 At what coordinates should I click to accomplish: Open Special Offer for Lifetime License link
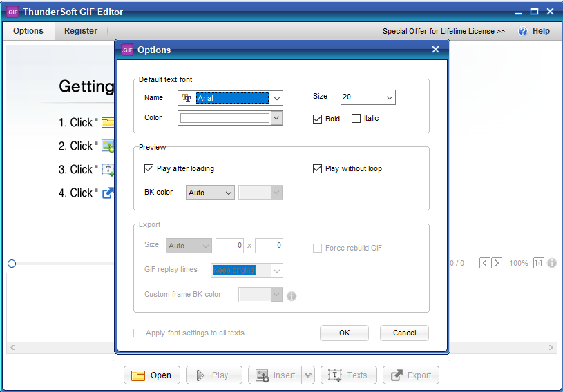pyautogui.click(x=443, y=31)
